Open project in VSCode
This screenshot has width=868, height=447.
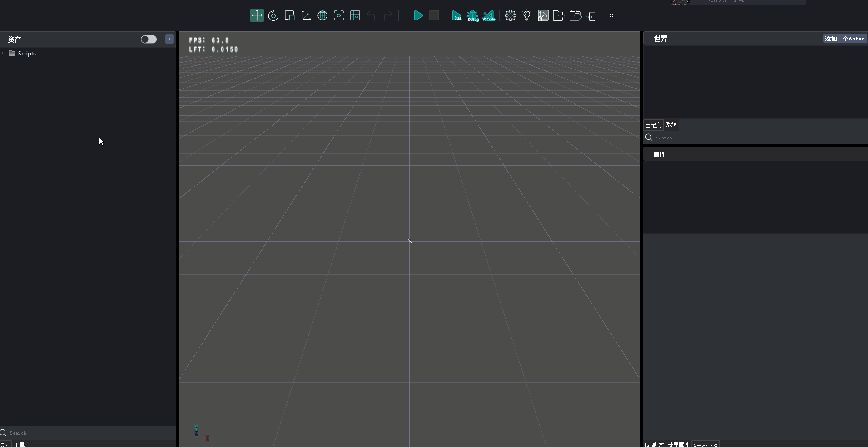pyautogui.click(x=489, y=15)
